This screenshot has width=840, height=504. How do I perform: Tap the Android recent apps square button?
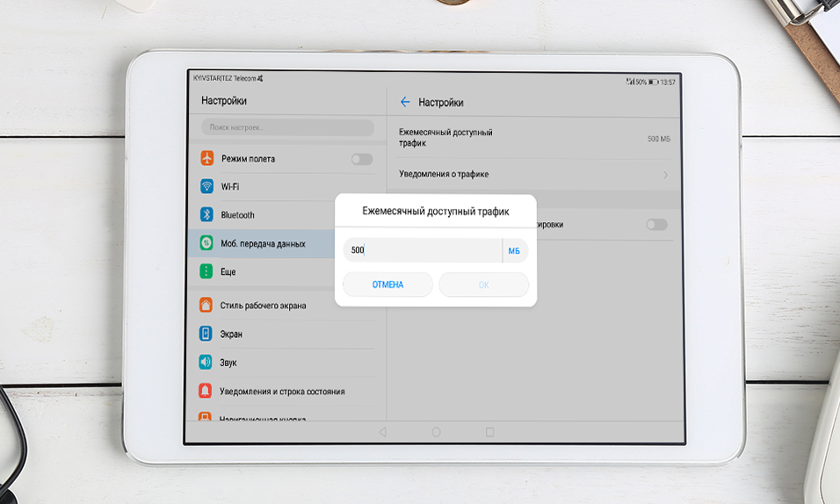point(489,432)
